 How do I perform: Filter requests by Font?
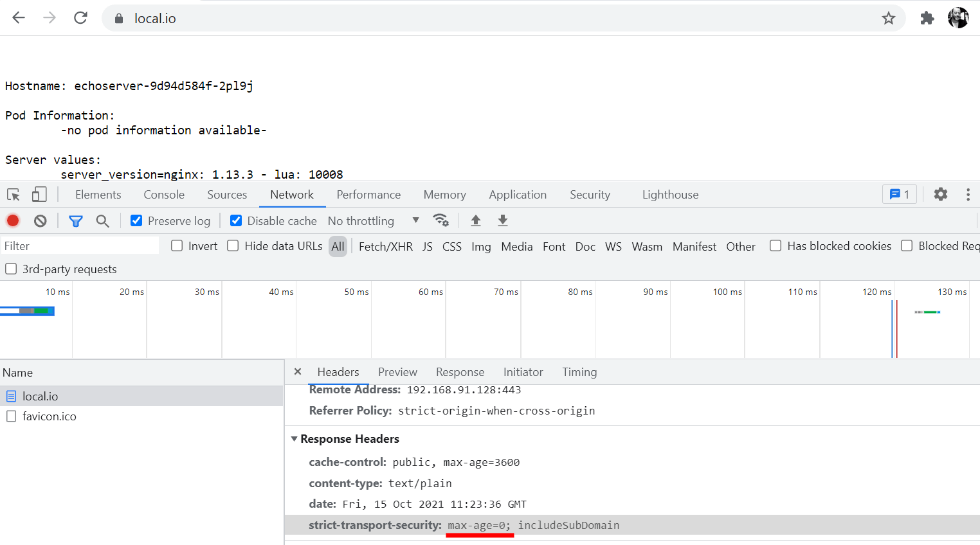click(x=554, y=246)
